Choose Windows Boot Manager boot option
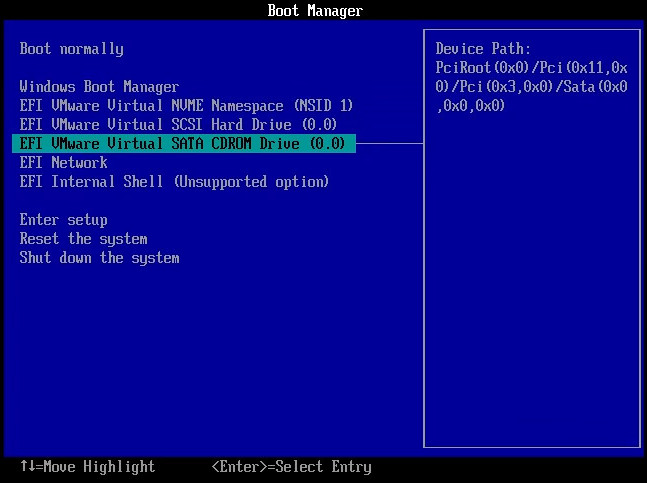Viewport: 647px width, 483px height. (99, 87)
